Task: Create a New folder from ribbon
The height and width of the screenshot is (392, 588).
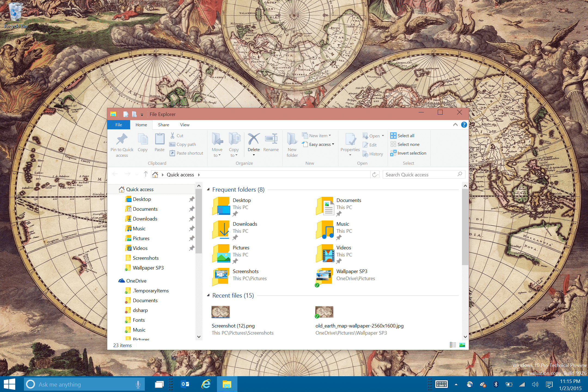Action: (292, 145)
